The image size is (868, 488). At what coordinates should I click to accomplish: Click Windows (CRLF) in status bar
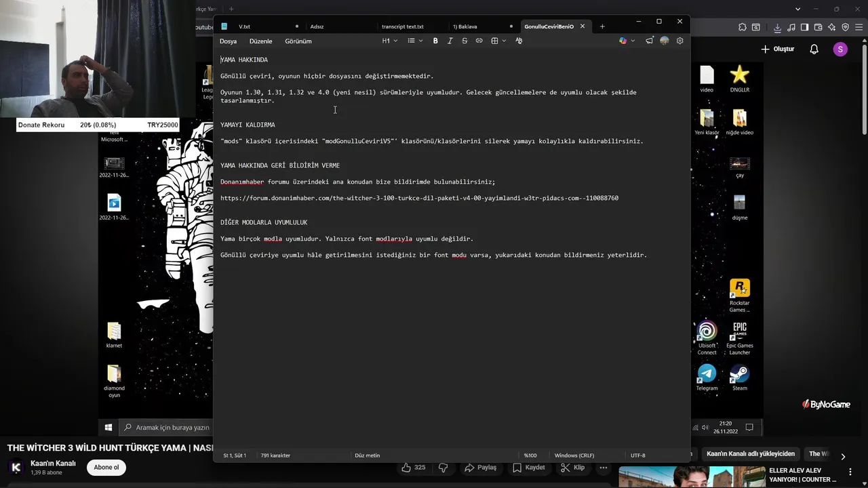[574, 455]
